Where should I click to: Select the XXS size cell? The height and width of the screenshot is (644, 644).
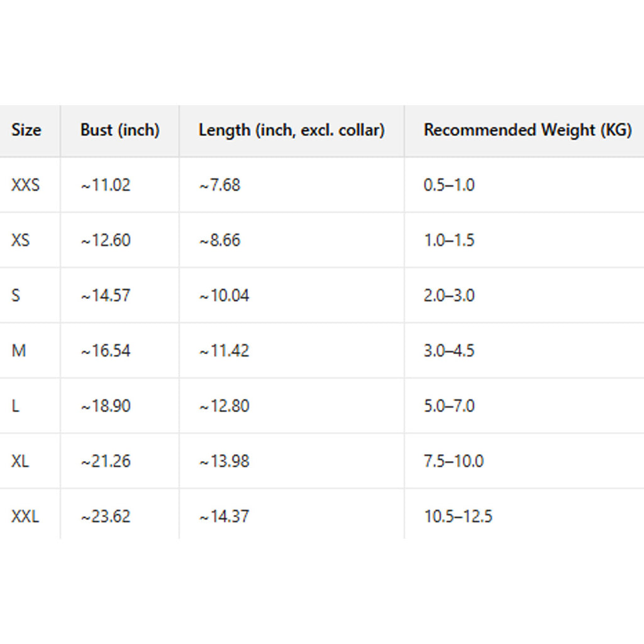[x=26, y=185]
